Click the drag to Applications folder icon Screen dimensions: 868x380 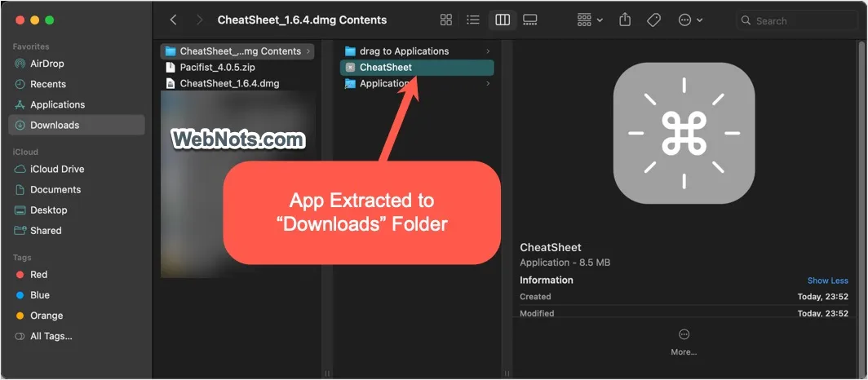pyautogui.click(x=350, y=51)
